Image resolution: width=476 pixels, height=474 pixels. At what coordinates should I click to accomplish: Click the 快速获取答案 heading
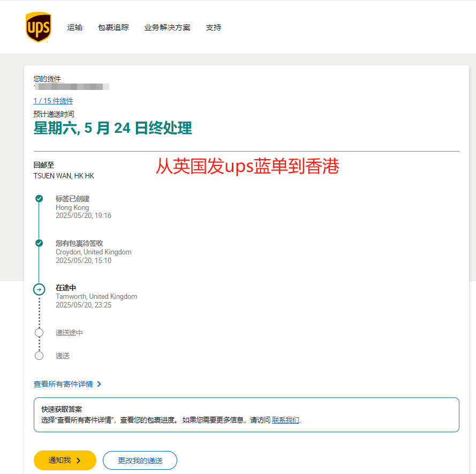pyautogui.click(x=62, y=409)
